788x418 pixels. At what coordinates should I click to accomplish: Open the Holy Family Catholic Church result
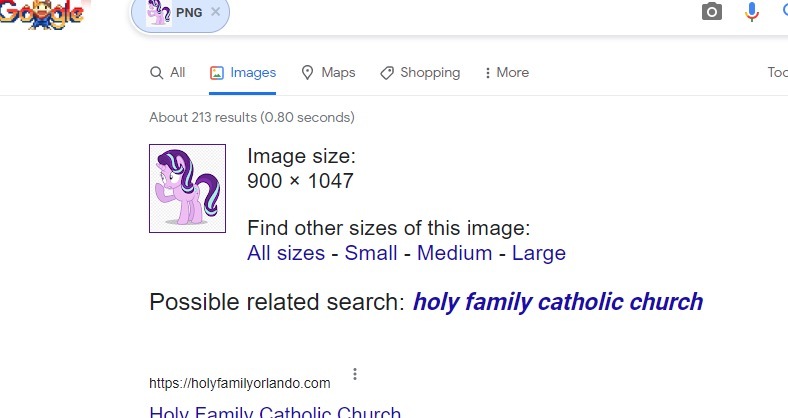coord(275,412)
